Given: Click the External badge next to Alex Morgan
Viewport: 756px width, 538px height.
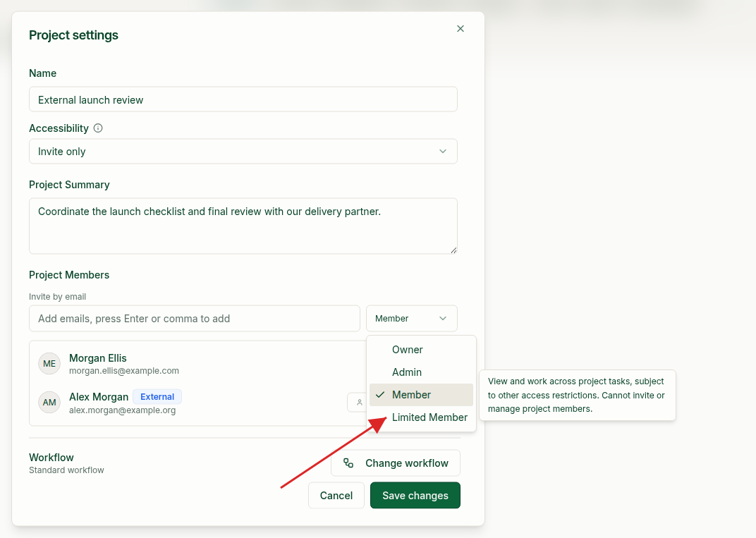Looking at the screenshot, I should click(x=157, y=397).
